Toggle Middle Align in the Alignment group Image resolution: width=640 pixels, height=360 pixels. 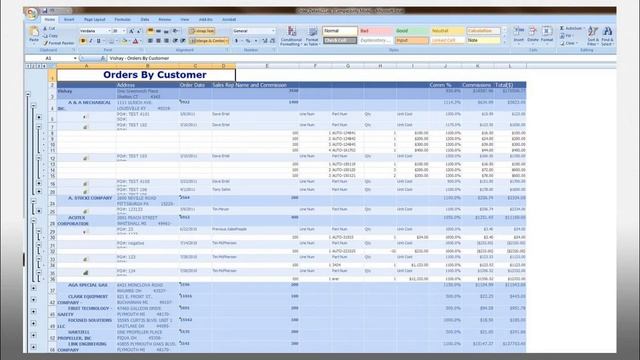[158, 31]
